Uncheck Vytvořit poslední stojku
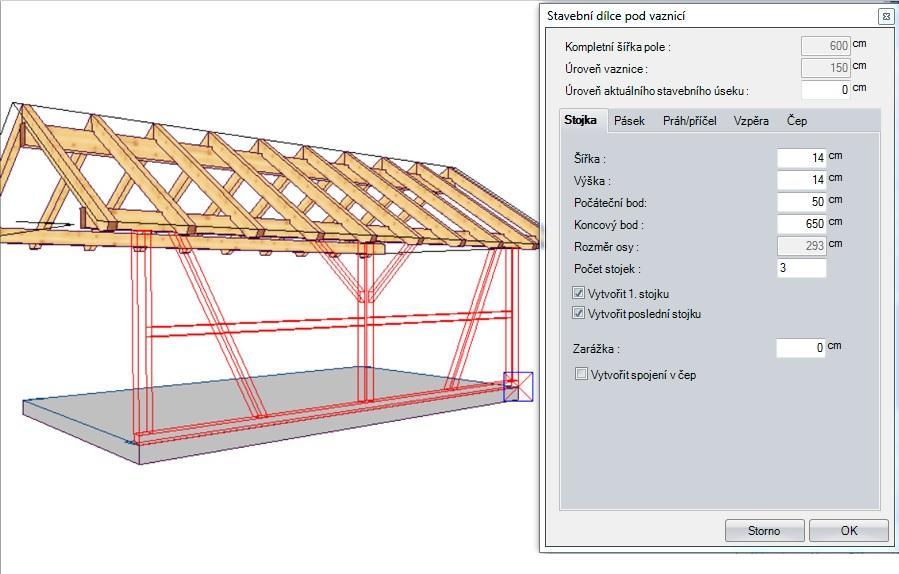The width and height of the screenshot is (899, 574). click(579, 313)
